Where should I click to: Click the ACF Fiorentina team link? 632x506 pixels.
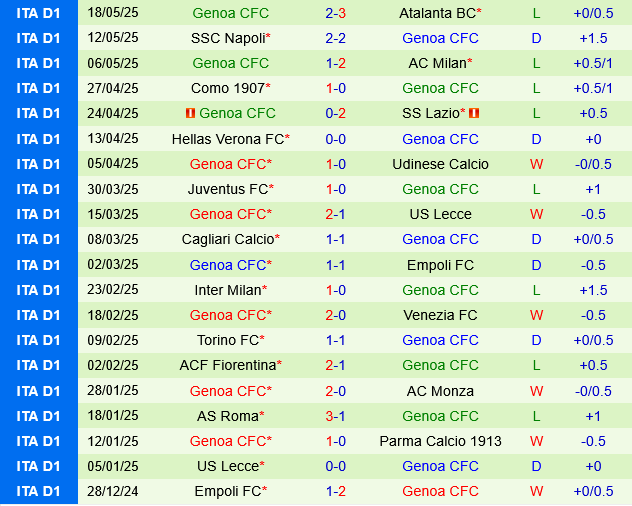(227, 365)
